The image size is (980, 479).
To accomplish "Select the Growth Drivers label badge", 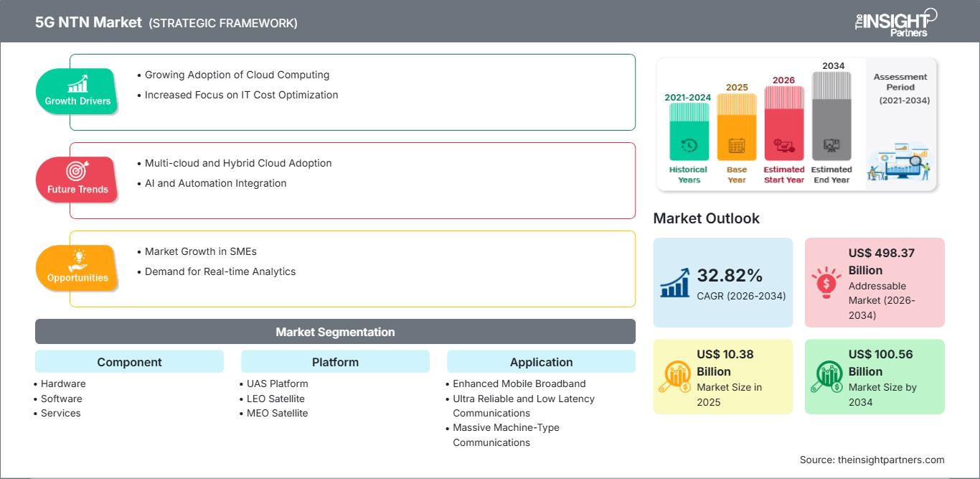I will click(x=77, y=92).
